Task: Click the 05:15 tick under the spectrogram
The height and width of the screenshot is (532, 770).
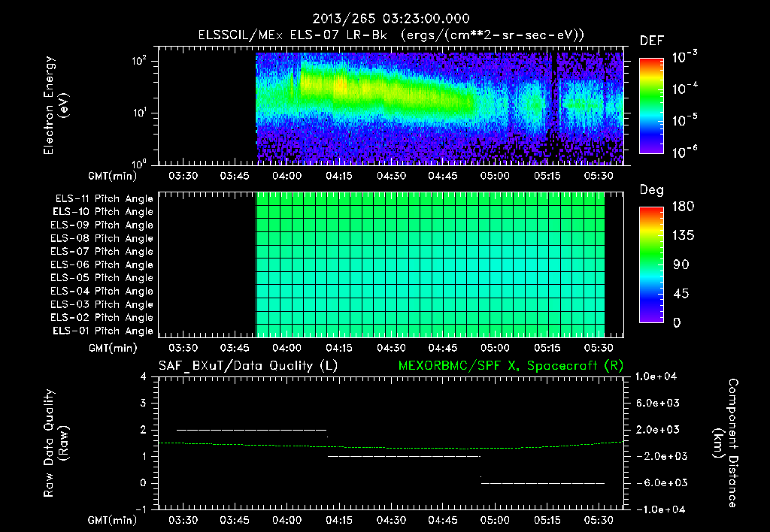Action: pos(547,176)
